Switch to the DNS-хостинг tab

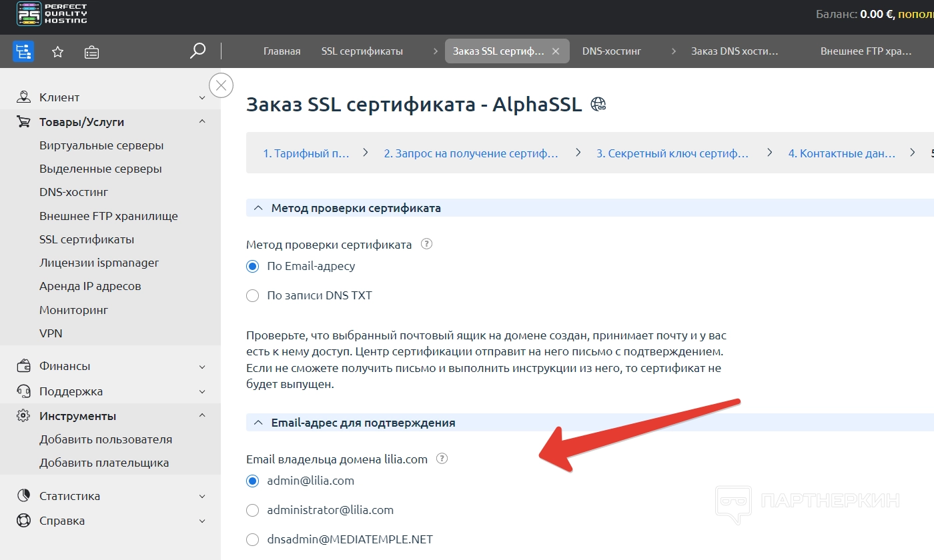pos(612,51)
